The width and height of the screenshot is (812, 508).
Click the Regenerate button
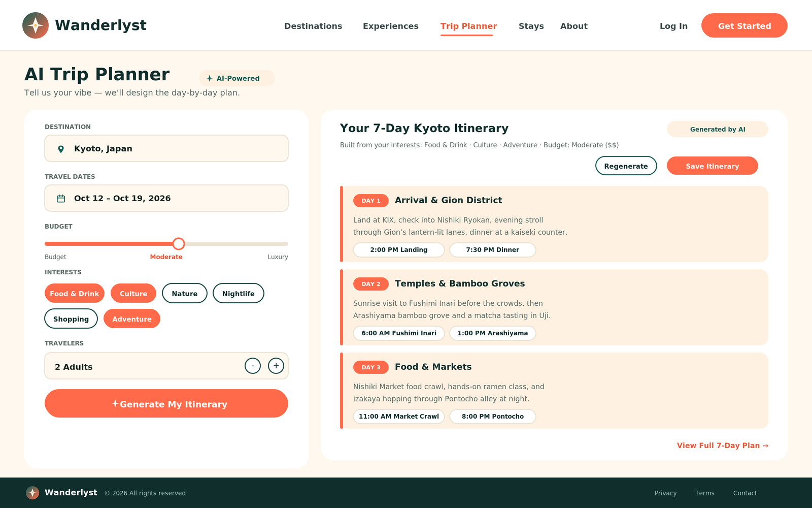(626, 166)
